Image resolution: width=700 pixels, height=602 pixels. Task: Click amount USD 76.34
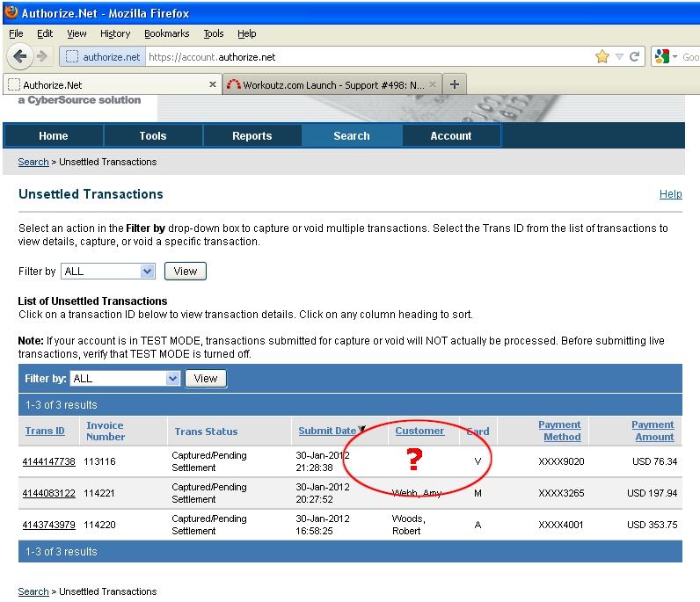point(654,461)
